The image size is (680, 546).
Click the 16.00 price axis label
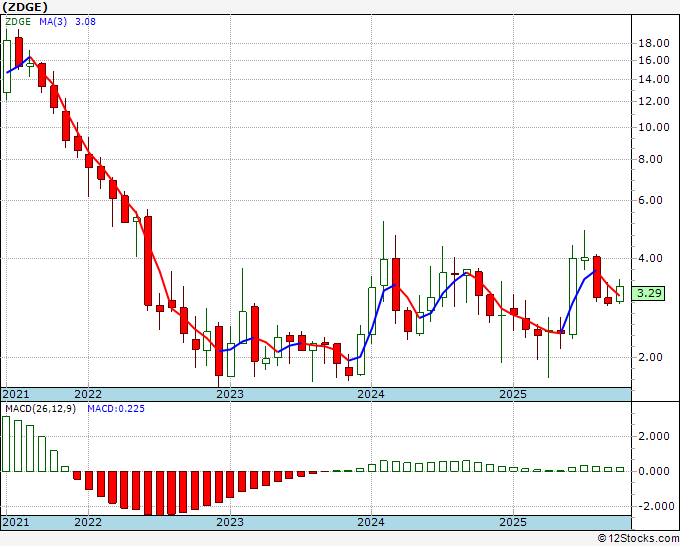tap(654, 60)
